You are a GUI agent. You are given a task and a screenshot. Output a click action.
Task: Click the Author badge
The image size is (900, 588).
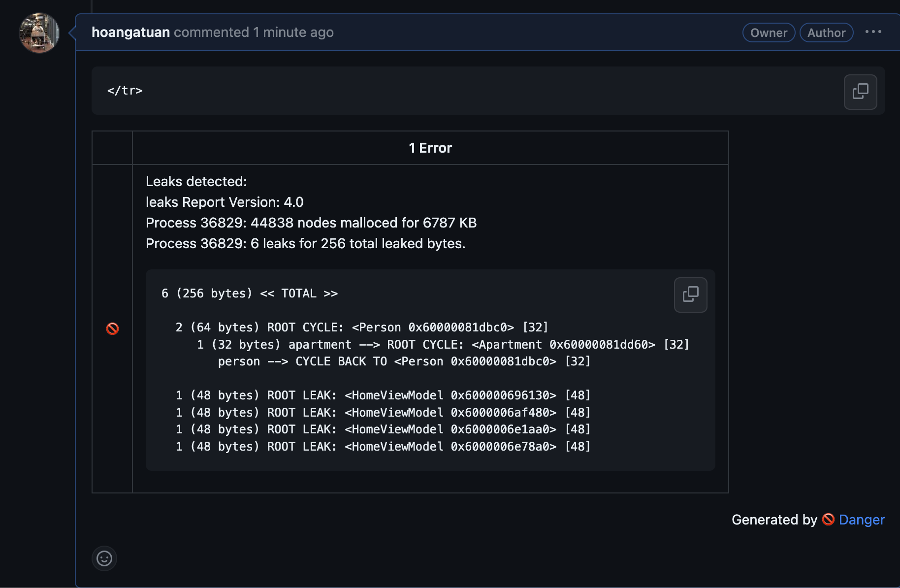(x=826, y=33)
